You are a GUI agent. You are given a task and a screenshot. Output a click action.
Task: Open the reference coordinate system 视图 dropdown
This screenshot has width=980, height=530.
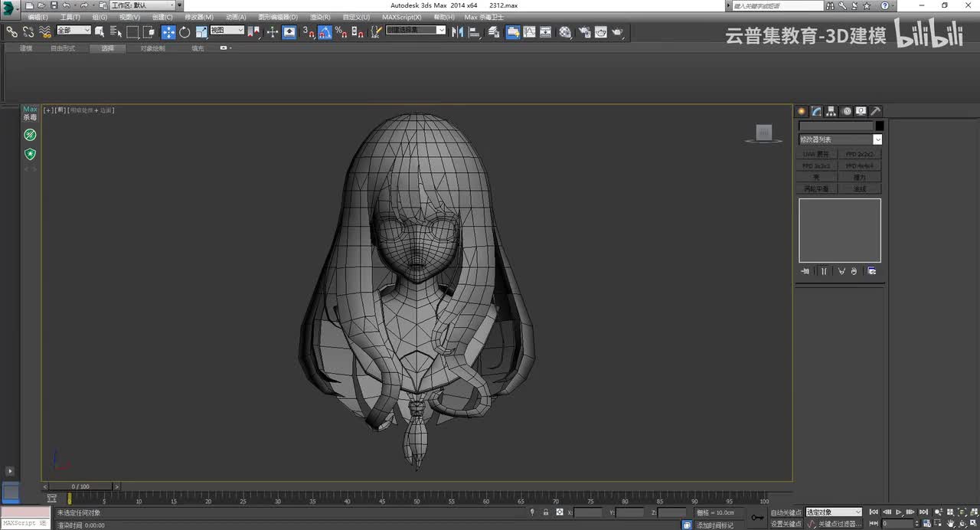pos(227,31)
